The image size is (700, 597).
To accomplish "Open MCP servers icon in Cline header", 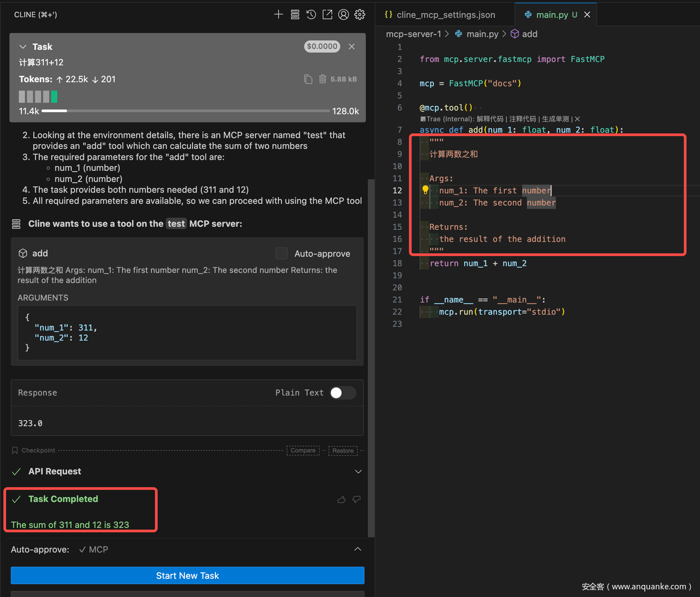I will [x=295, y=15].
